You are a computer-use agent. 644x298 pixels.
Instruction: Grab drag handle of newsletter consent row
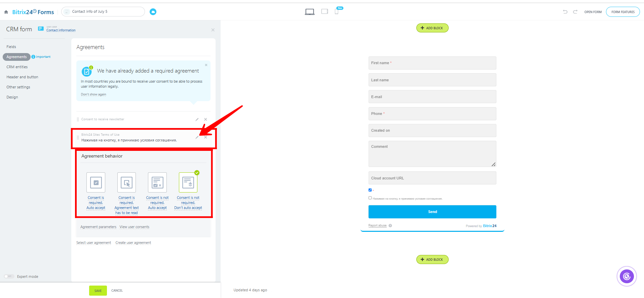(78, 119)
